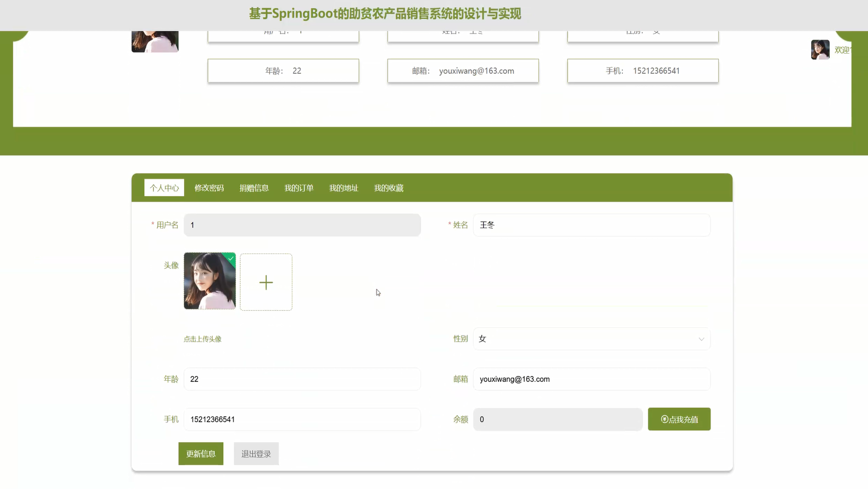Switch to the 修改密码 tab

pyautogui.click(x=209, y=187)
